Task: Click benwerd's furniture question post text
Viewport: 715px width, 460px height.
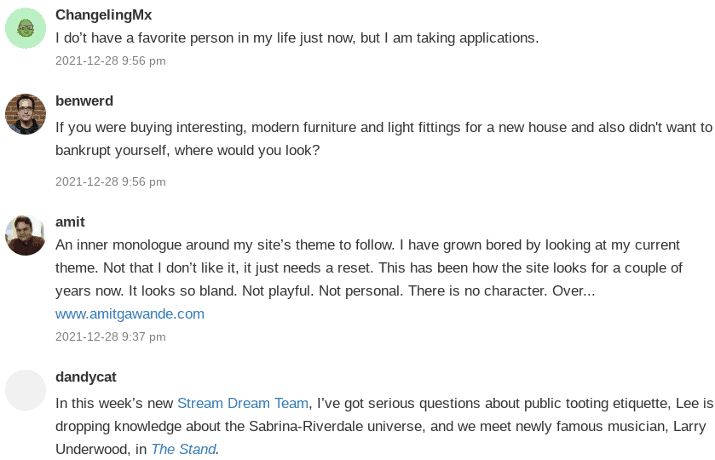Action: click(384, 139)
